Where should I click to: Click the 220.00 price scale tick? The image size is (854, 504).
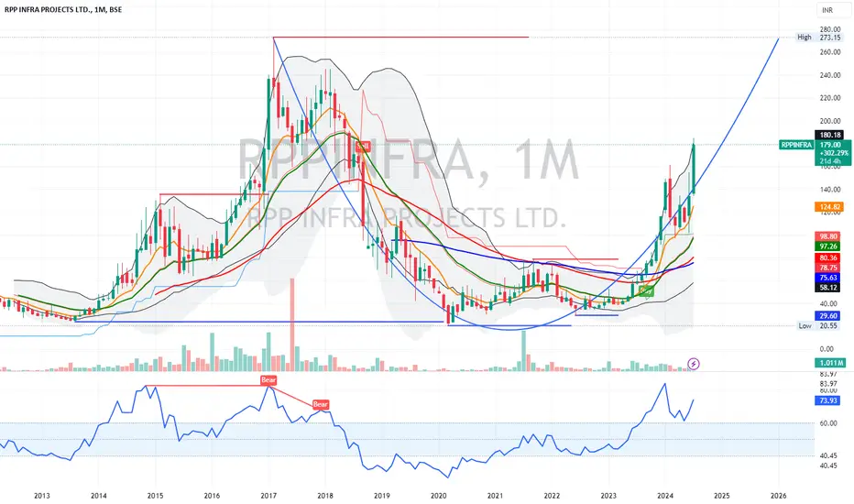pos(830,98)
